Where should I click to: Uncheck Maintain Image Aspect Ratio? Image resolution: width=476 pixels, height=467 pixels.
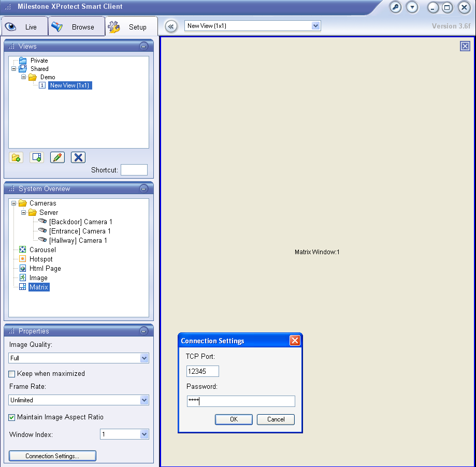pyautogui.click(x=11, y=417)
